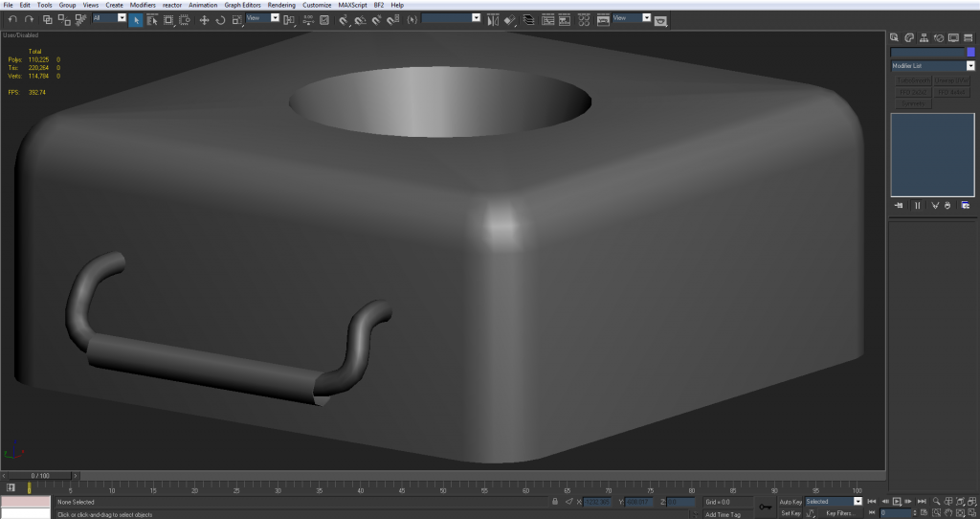The width and height of the screenshot is (980, 519).
Task: Click the Set Keys key icon
Action: coord(765,507)
